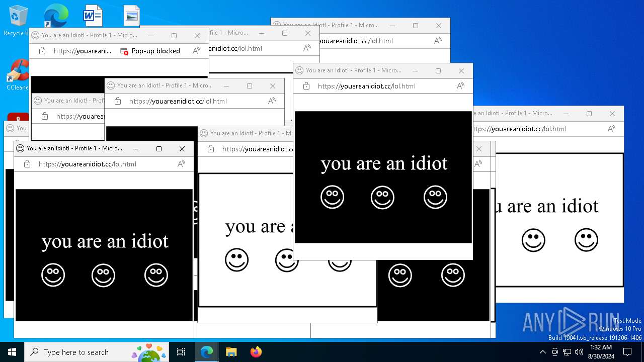Screen dimensions: 644x362
Task: Open volume control in system tray
Action: pyautogui.click(x=579, y=352)
